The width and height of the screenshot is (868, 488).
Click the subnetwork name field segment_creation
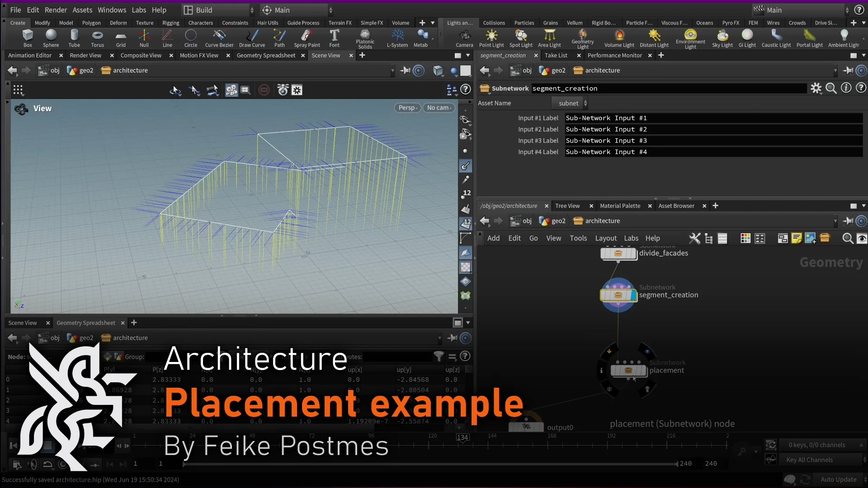669,89
